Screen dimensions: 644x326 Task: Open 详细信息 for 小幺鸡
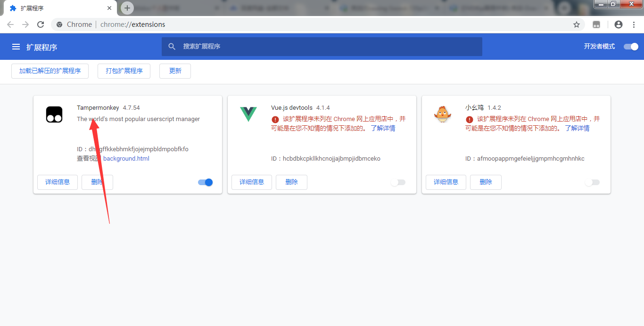pos(446,182)
